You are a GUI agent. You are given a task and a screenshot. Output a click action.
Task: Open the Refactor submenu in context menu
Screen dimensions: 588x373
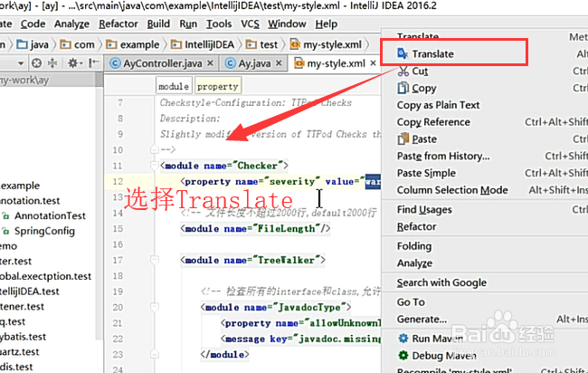tap(417, 226)
